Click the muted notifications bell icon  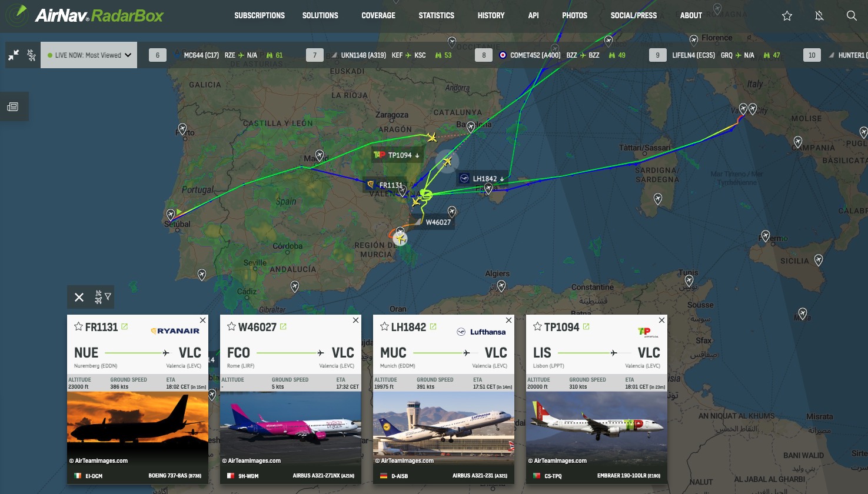click(819, 16)
